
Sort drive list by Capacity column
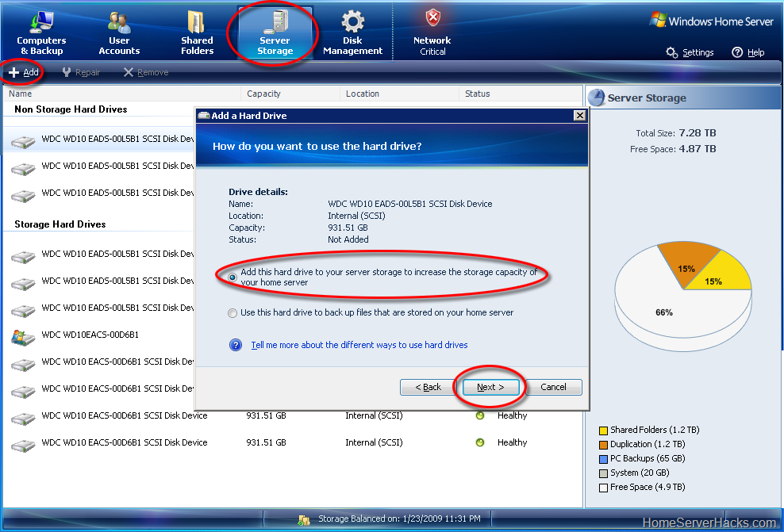[290, 94]
